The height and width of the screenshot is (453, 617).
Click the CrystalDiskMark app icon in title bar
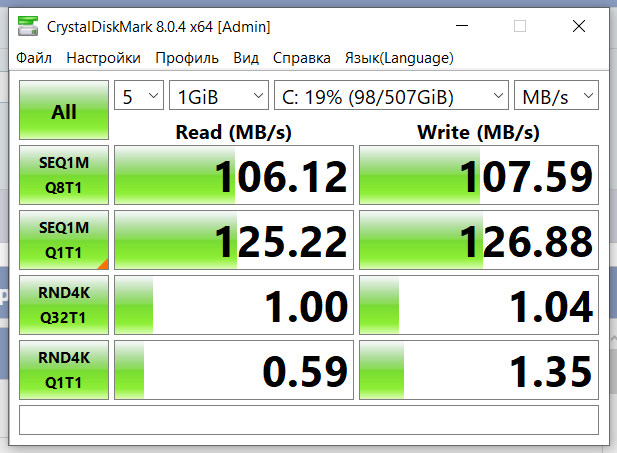(28, 26)
